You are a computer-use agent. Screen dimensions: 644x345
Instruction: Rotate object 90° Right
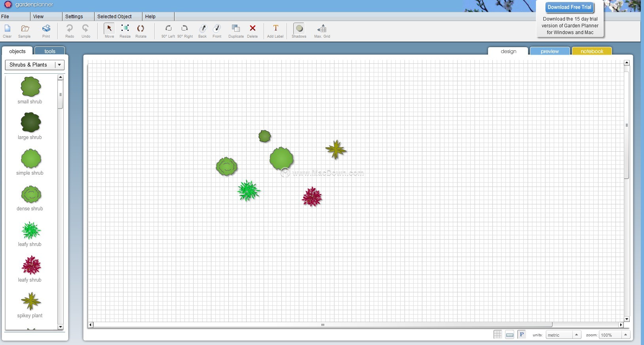pos(185,28)
